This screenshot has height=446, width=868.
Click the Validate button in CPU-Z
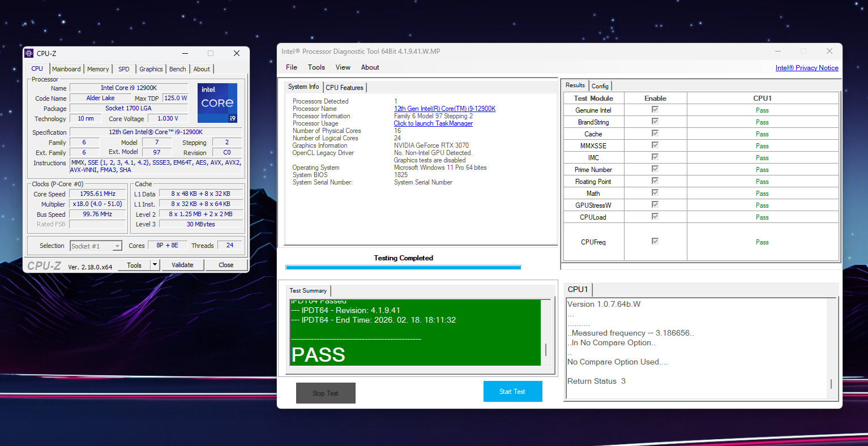[182, 265]
